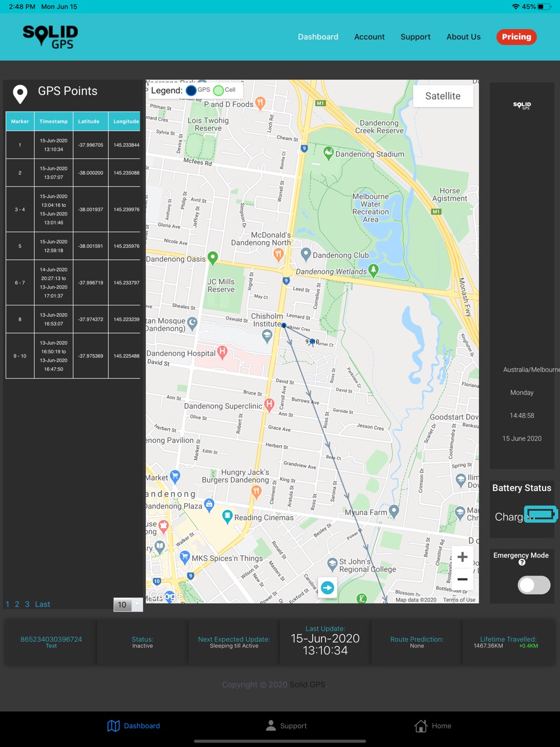This screenshot has width=560, height=747.
Task: Select marker 2 row in table
Action: [x=73, y=173]
